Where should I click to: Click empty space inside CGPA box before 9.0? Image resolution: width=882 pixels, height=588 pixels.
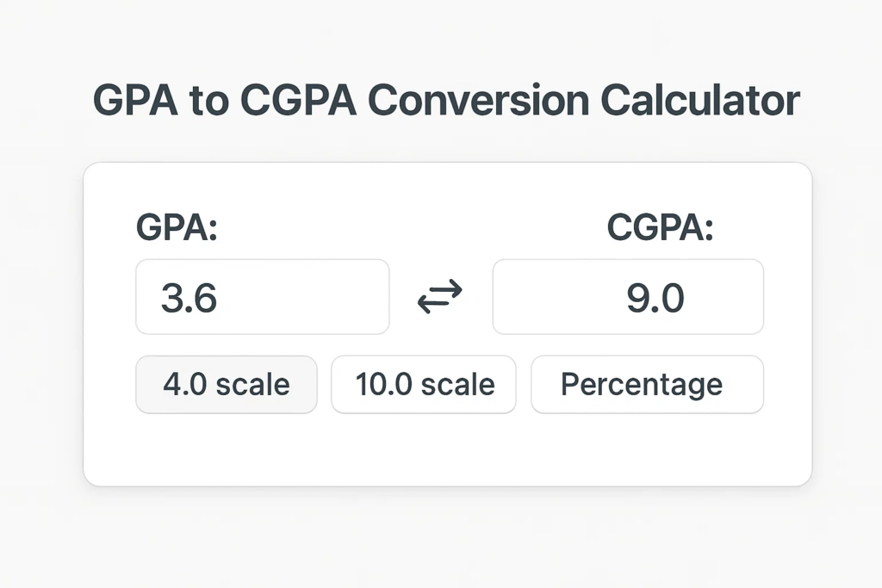click(557, 297)
